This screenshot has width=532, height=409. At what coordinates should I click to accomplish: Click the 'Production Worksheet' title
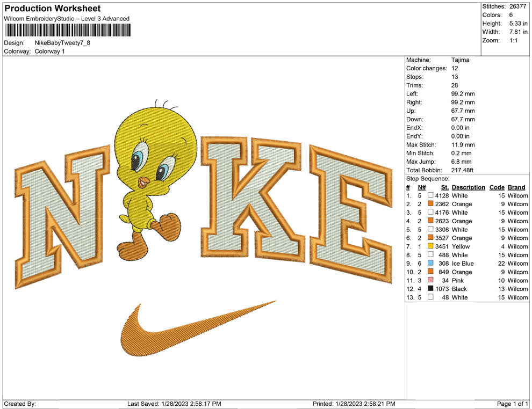(53, 9)
